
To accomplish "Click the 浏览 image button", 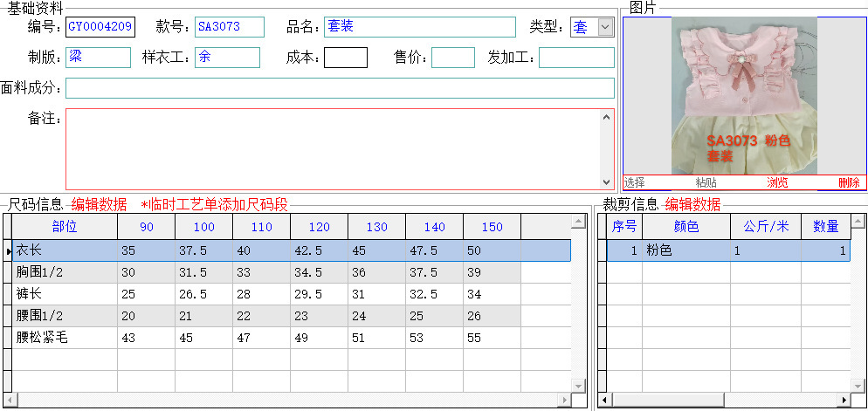I will [777, 182].
